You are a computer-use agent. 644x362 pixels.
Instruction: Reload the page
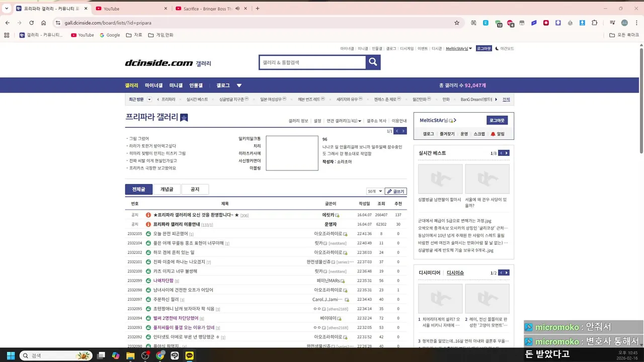(x=31, y=23)
